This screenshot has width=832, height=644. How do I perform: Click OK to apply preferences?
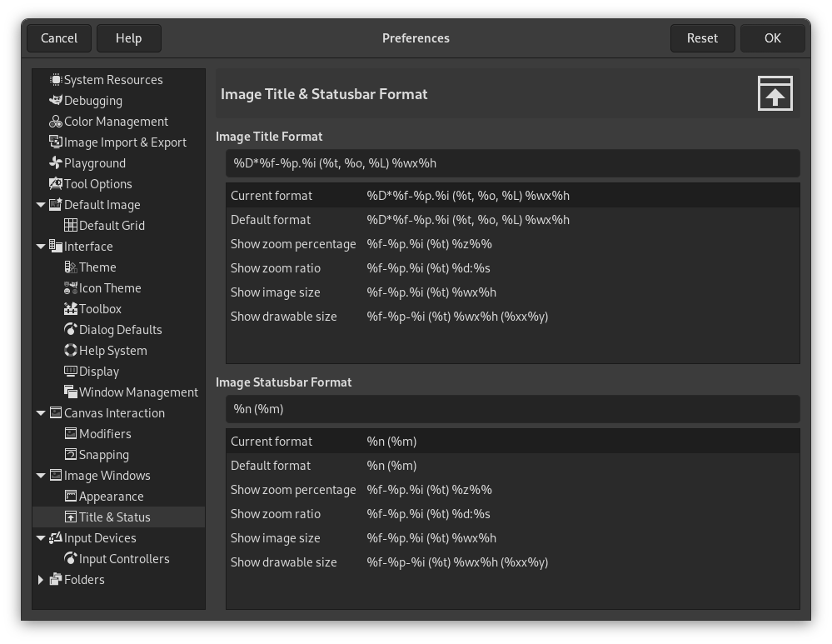pyautogui.click(x=772, y=37)
